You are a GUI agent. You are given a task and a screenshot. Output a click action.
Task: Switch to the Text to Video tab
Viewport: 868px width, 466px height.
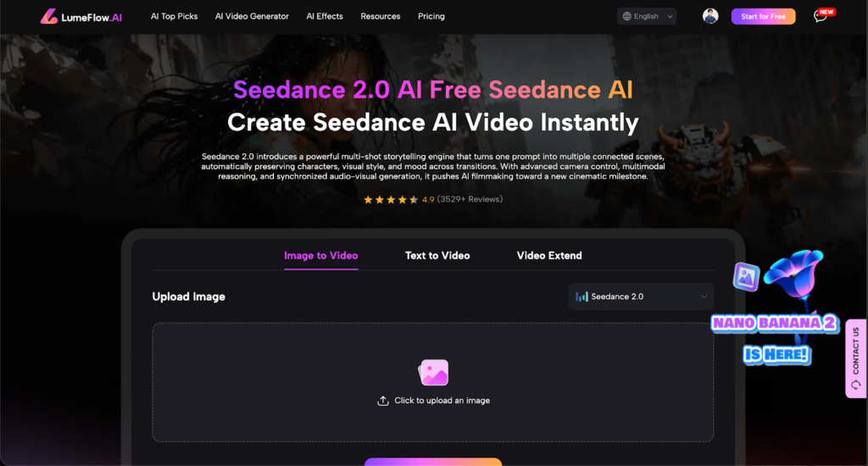pos(437,256)
